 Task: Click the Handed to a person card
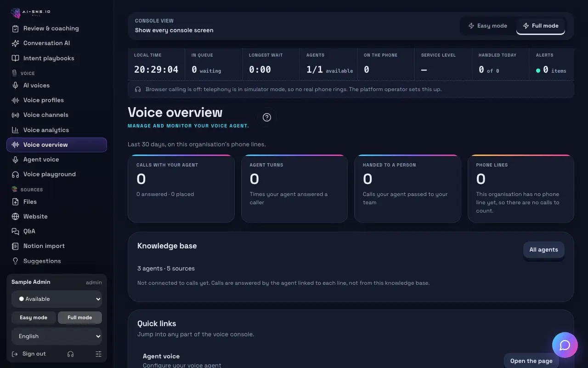coord(408,189)
